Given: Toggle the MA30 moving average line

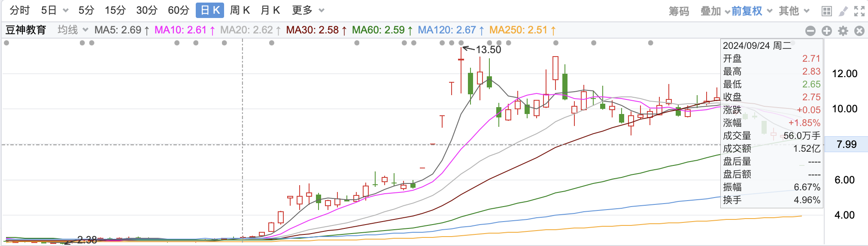Looking at the screenshot, I should tap(316, 30).
